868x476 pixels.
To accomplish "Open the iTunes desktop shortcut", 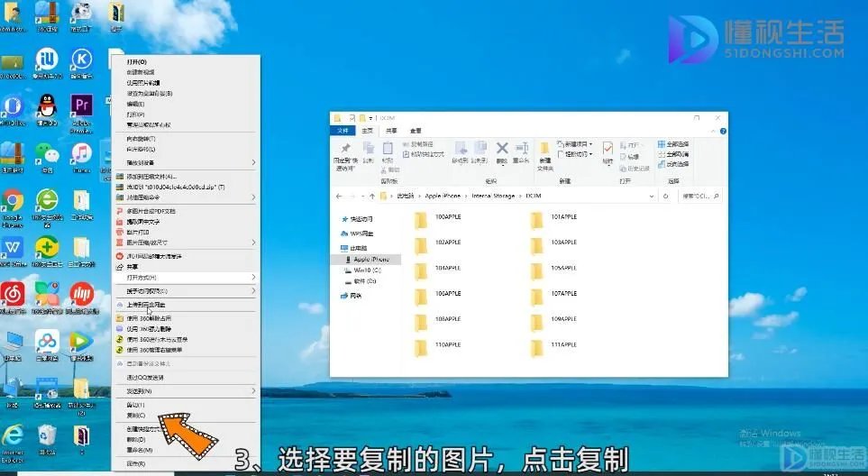I will point(81,158).
